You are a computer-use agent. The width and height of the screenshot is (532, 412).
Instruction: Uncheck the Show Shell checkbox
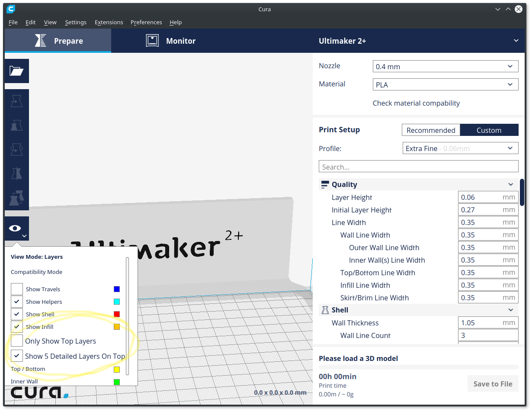tap(17, 314)
